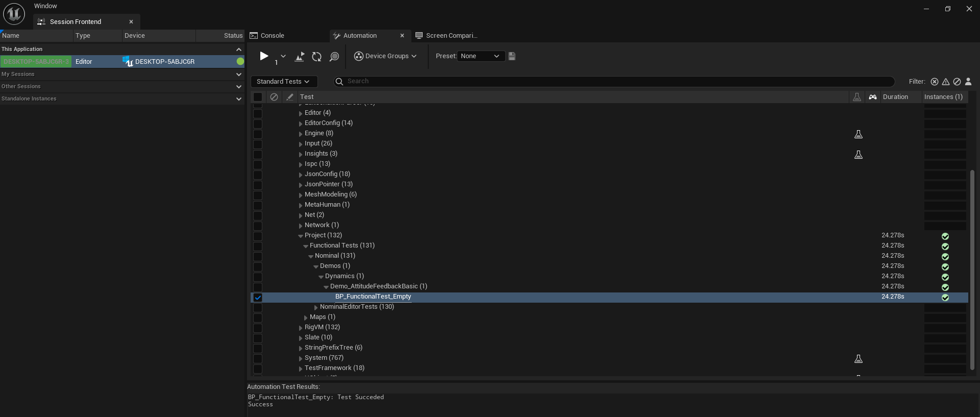Click the edit pencil column header icon
The image size is (980, 417).
coord(290,97)
